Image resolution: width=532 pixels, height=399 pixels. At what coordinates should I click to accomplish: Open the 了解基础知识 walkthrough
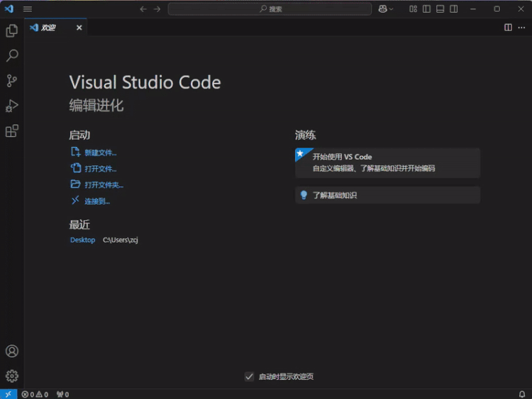click(x=387, y=195)
